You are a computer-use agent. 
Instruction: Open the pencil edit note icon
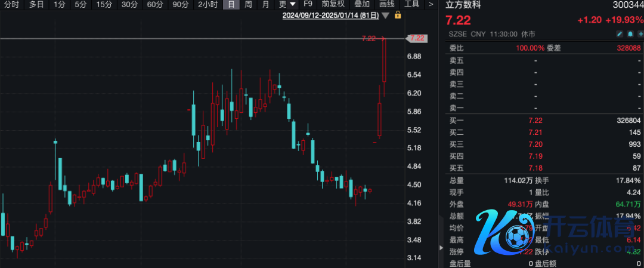click(x=621, y=34)
